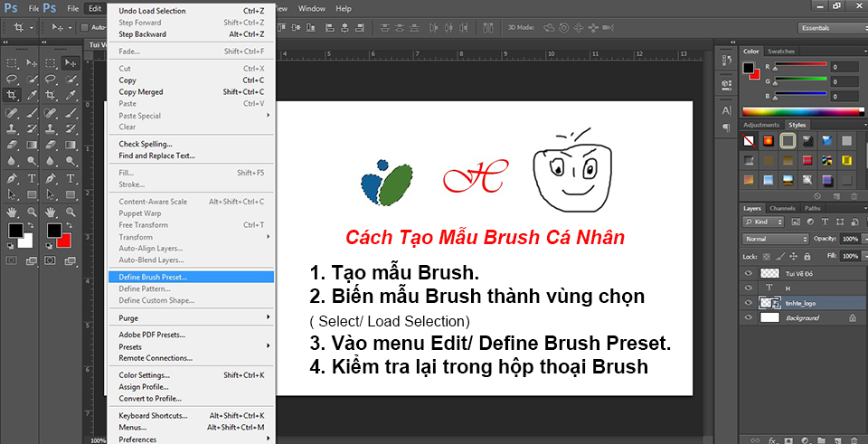This screenshot has height=444, width=868.
Task: Hide the H text layer
Action: [749, 288]
